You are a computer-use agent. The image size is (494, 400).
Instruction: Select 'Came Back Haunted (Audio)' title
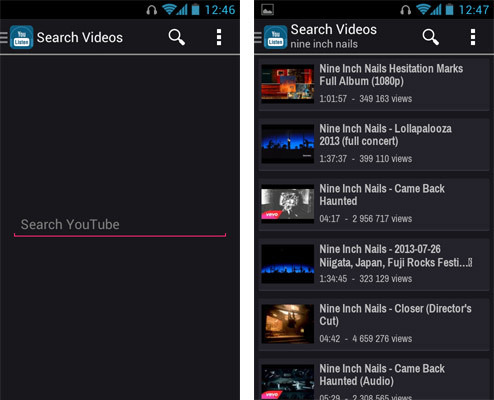382,375
